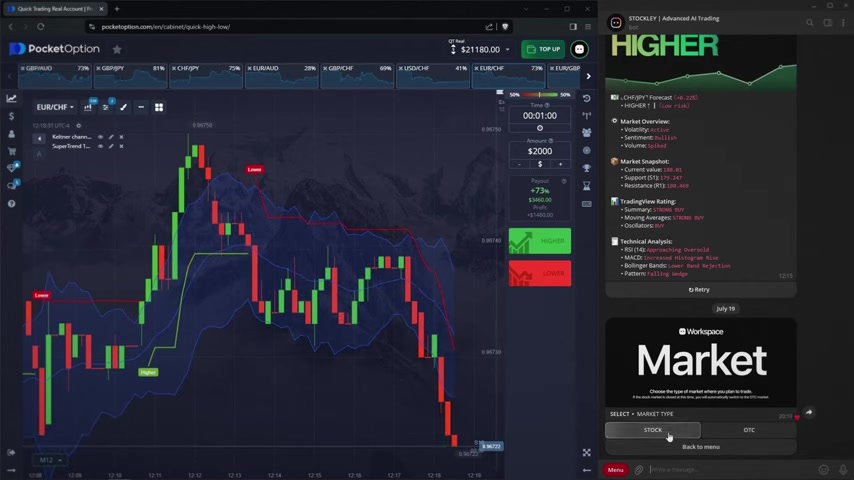This screenshot has width=854, height=480.
Task: Expand the account balance dropdown arrow
Action: [x=508, y=50]
